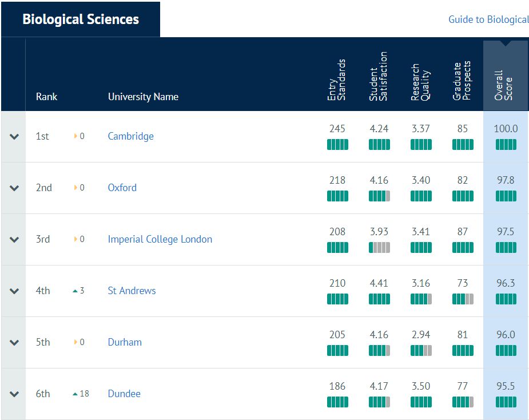Click Oxford's research quality value 3.40
The height and width of the screenshot is (420, 529).
point(421,180)
